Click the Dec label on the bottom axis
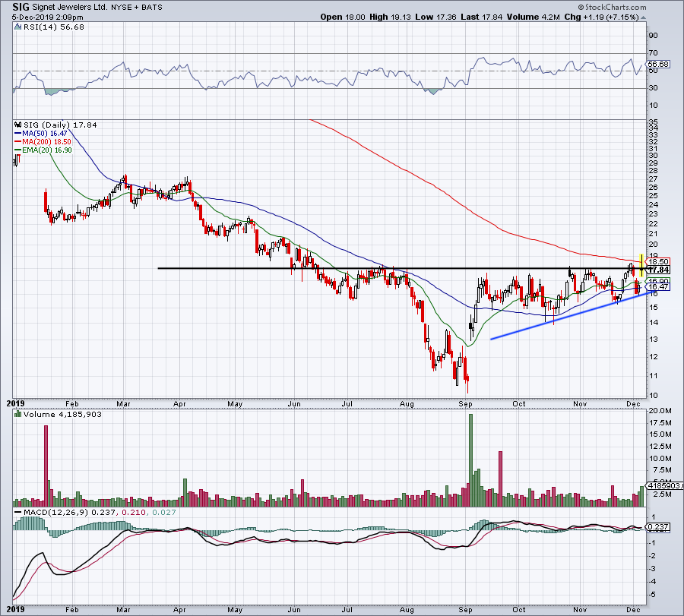The width and height of the screenshot is (684, 616). click(x=633, y=609)
